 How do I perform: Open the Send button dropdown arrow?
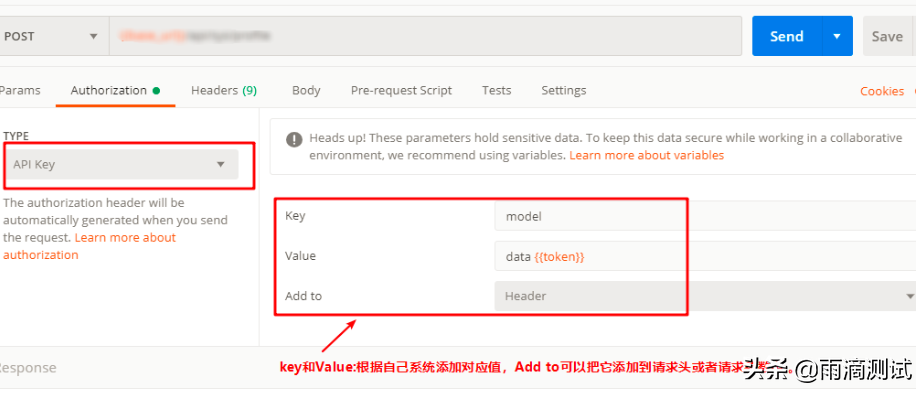[837, 36]
